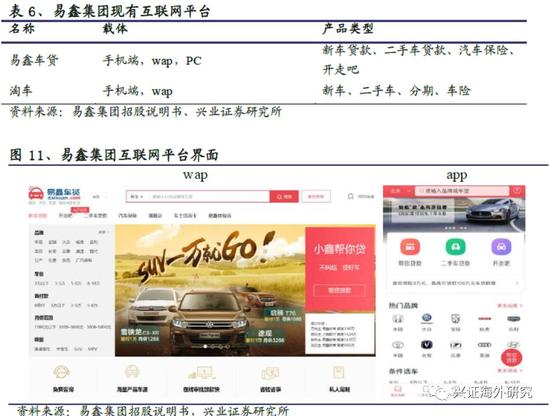The width and height of the screenshot is (550, 416).
Task: Click the customer service headset icon in wap header
Action: point(350,196)
